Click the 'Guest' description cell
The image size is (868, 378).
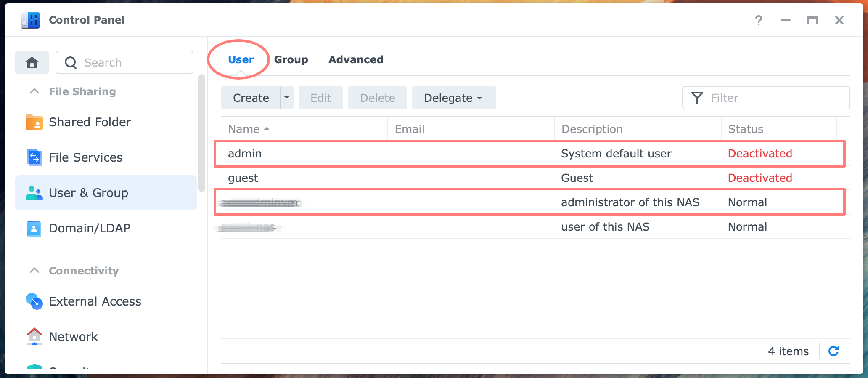[577, 178]
